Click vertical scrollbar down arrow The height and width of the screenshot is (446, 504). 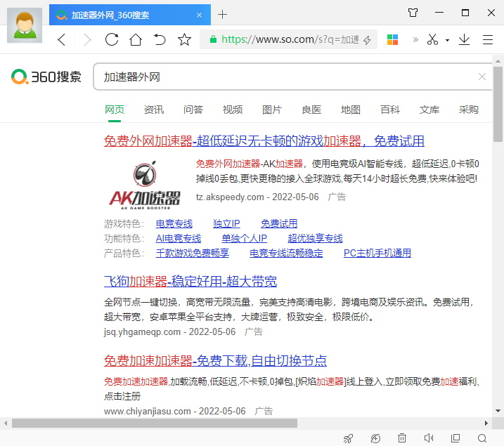click(498, 411)
